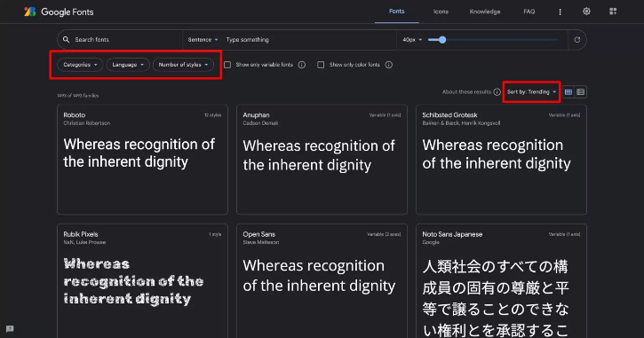Click the Google Fonts title text
Screen dimensions: 644x338
click(68, 12)
